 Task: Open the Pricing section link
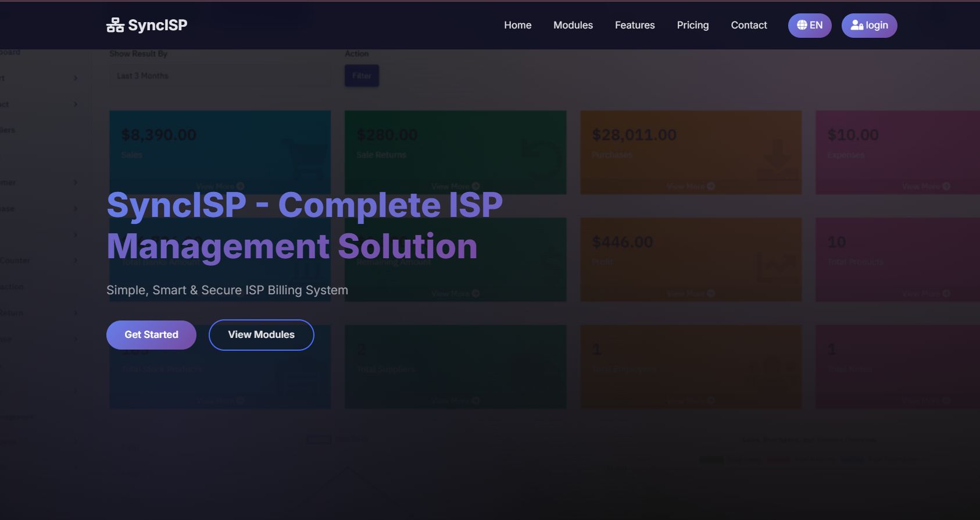[693, 25]
